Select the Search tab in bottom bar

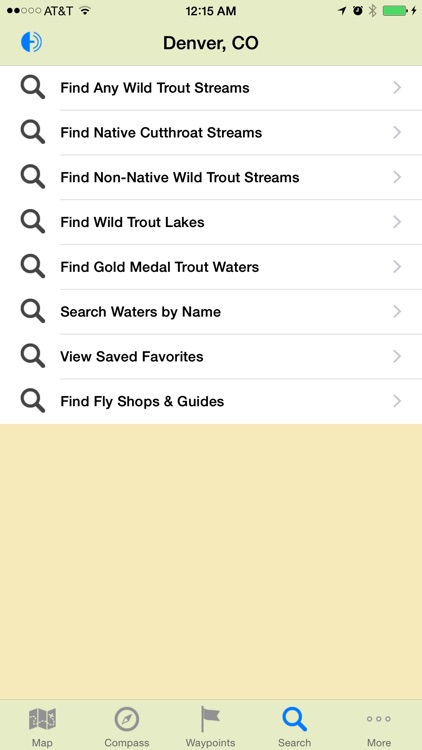pos(294,727)
